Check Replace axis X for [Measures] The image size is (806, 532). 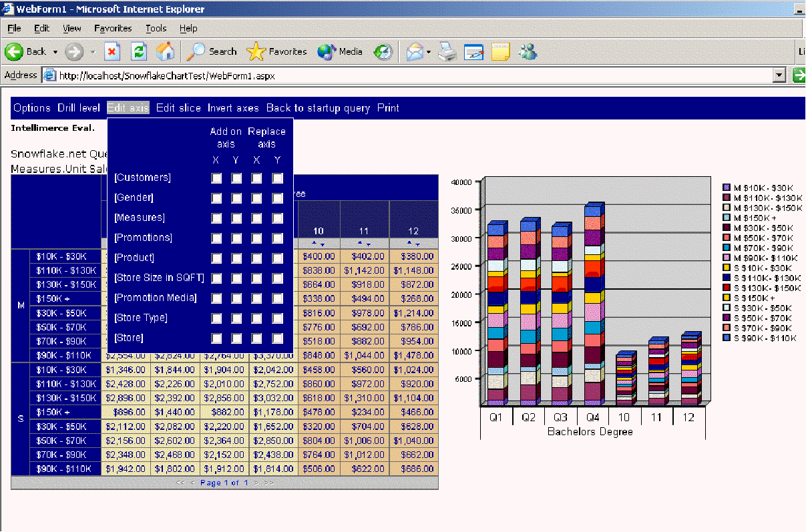(x=257, y=218)
